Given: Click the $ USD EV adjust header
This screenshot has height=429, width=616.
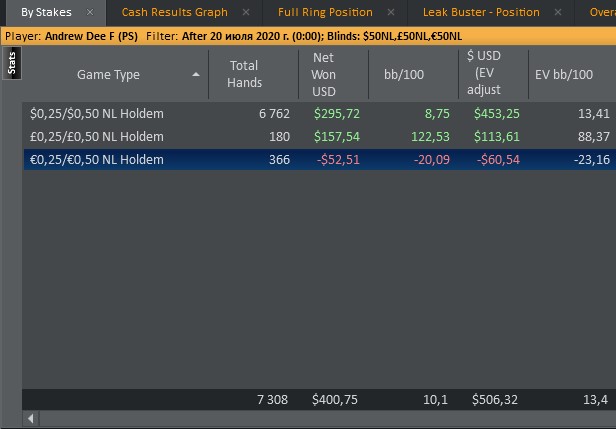Looking at the screenshot, I should (x=490, y=75).
